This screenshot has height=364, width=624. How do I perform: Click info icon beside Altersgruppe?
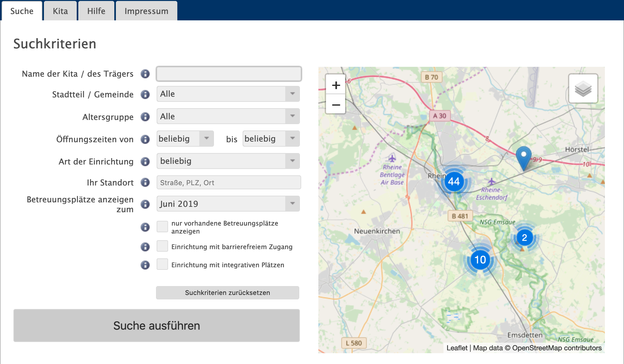[145, 117]
